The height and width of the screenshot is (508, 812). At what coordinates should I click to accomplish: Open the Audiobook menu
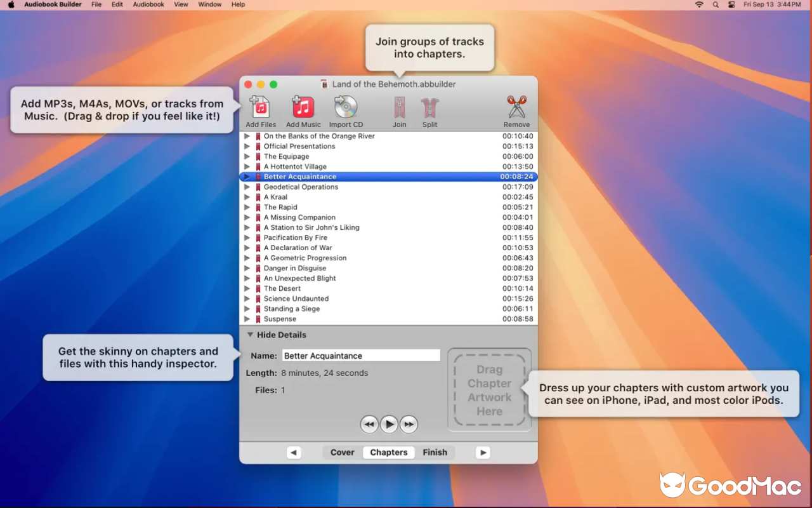[x=148, y=4]
